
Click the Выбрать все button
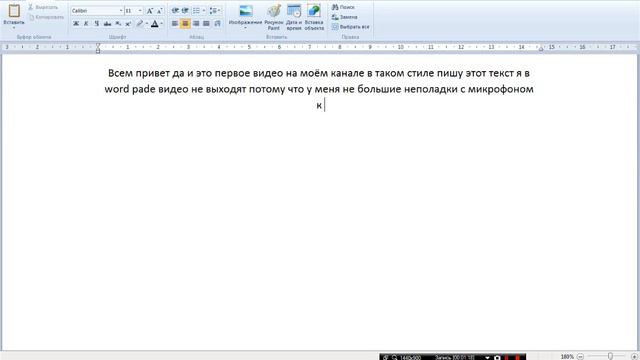(351, 27)
